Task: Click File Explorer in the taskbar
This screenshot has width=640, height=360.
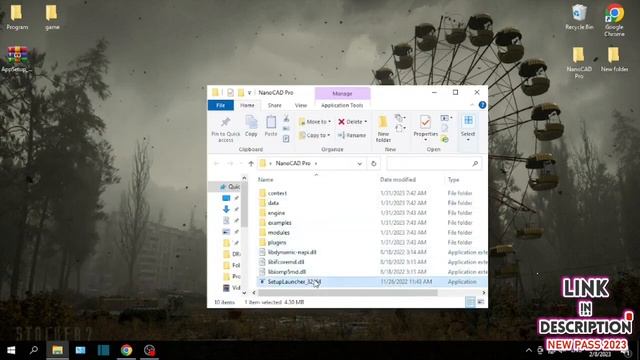Action: click(57, 350)
